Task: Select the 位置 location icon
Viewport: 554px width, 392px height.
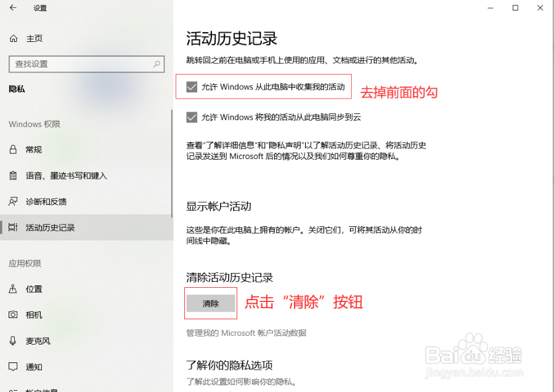Action: pos(13,289)
